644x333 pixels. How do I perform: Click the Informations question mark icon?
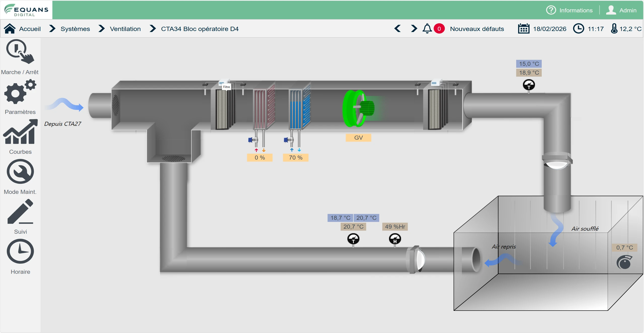[x=551, y=10]
